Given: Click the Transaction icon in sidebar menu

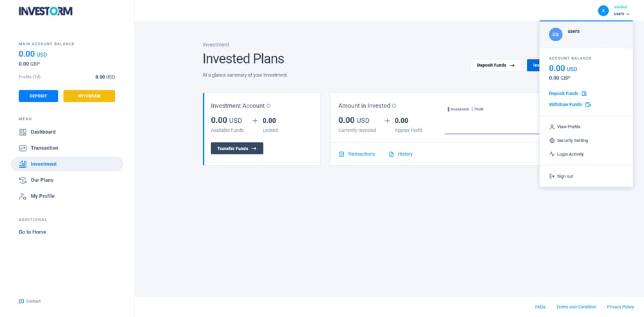Looking at the screenshot, I should 23,148.
